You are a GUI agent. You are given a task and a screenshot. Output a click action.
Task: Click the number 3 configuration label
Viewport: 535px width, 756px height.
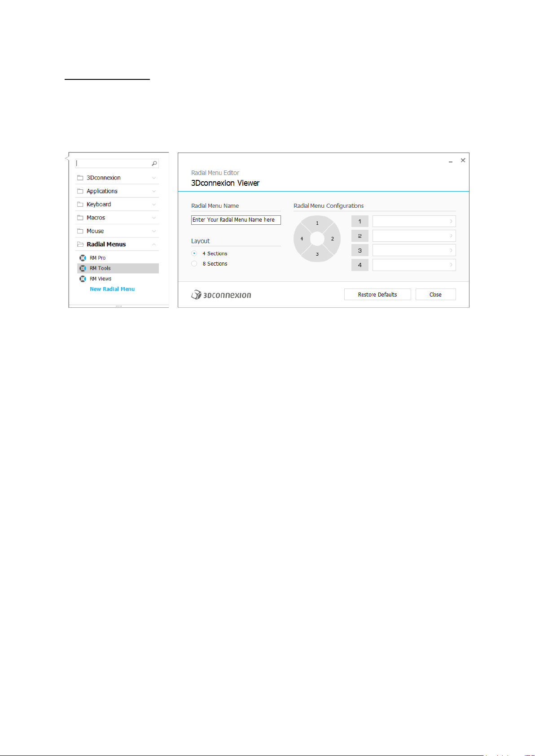pyautogui.click(x=360, y=250)
